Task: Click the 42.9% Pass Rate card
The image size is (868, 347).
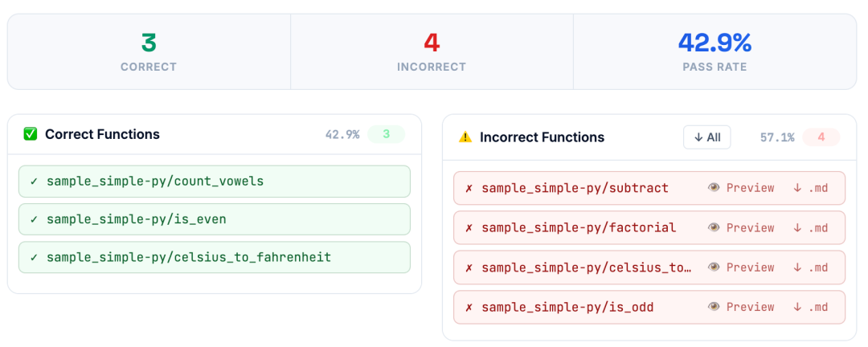Action: click(714, 51)
